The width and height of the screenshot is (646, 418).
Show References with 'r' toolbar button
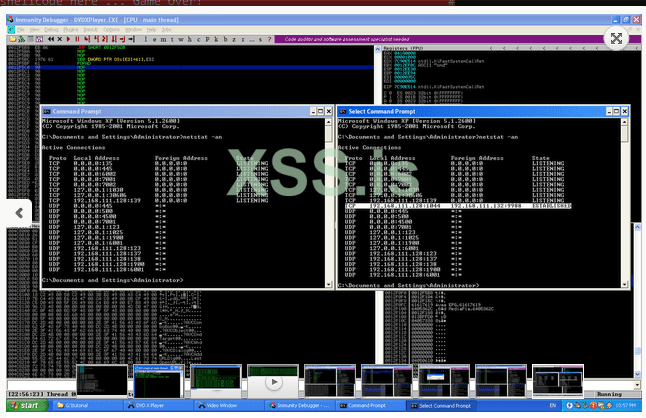(x=243, y=39)
